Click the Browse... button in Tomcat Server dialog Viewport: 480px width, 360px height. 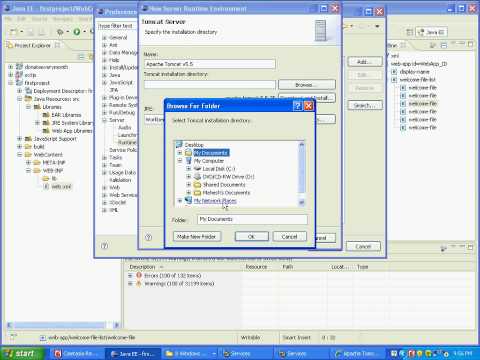pos(307,85)
